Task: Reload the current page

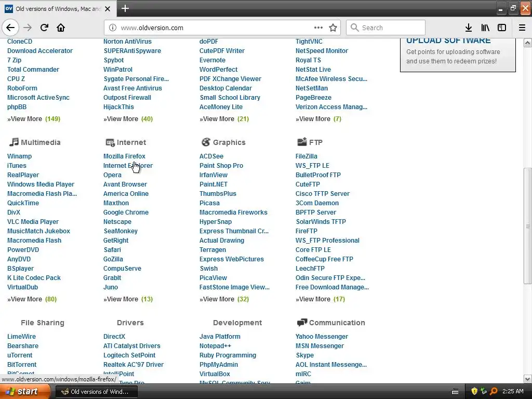Action: (x=44, y=28)
